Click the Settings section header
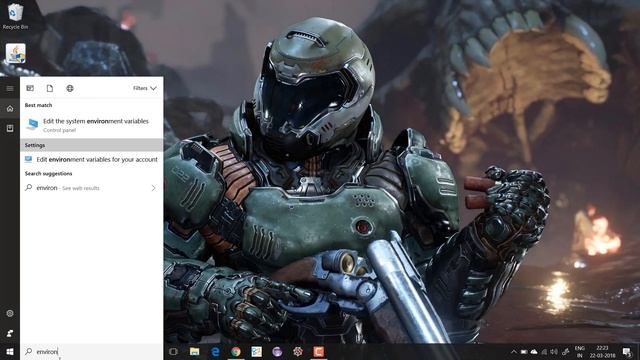 (91, 145)
